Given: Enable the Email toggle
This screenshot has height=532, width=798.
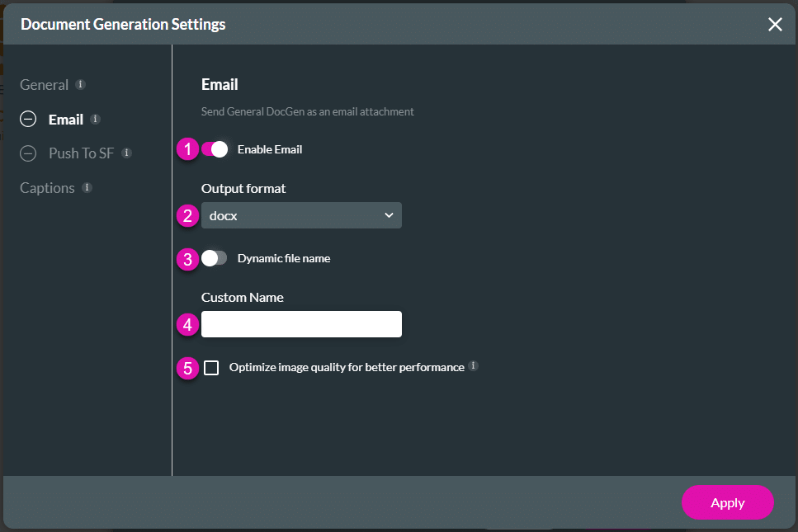Looking at the screenshot, I should (x=216, y=149).
